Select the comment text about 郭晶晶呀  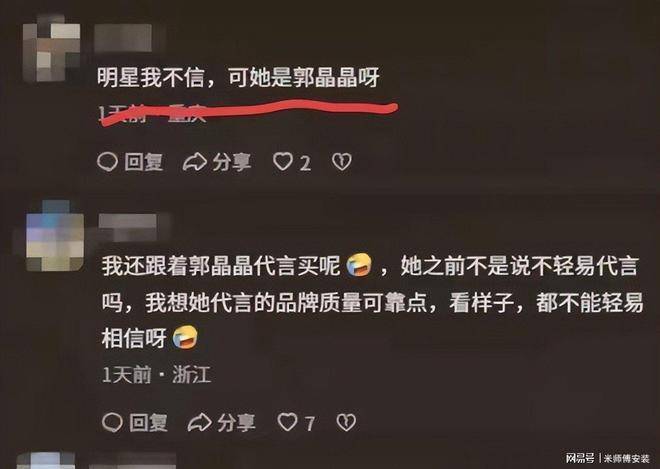coord(238,77)
